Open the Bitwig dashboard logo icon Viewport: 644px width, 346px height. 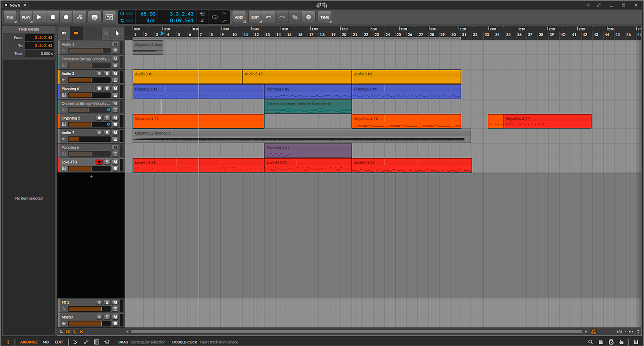point(322,5)
